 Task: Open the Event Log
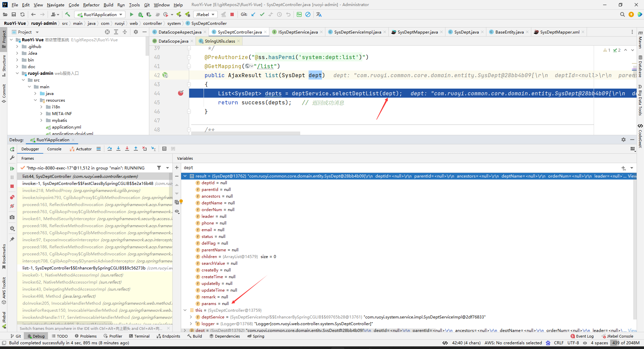coord(582,336)
